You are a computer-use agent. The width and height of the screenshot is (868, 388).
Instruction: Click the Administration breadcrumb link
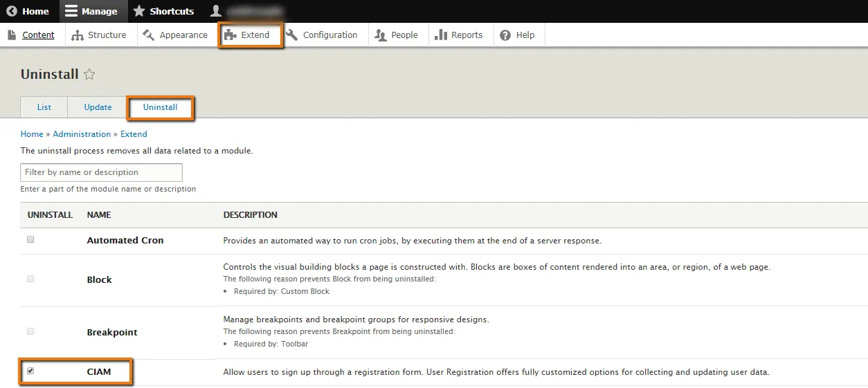pyautogui.click(x=82, y=134)
